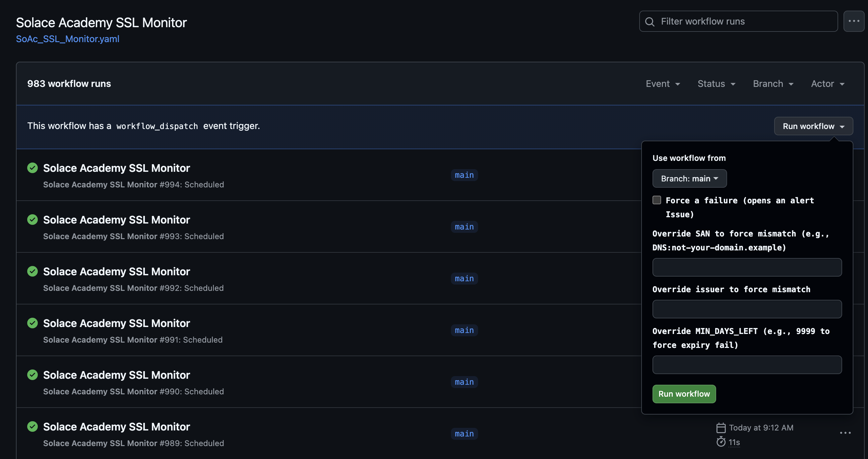Open three-dot options menu for run #989

(845, 433)
